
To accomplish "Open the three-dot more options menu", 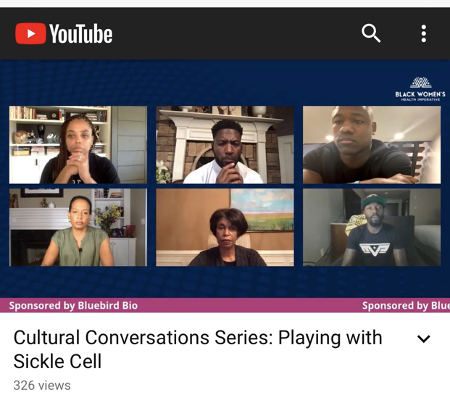I will pos(424,33).
